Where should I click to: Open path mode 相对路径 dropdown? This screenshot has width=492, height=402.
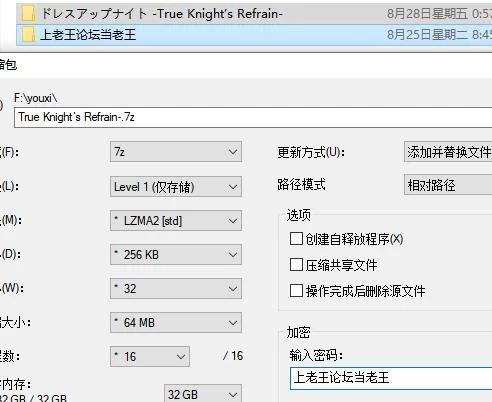click(x=448, y=185)
